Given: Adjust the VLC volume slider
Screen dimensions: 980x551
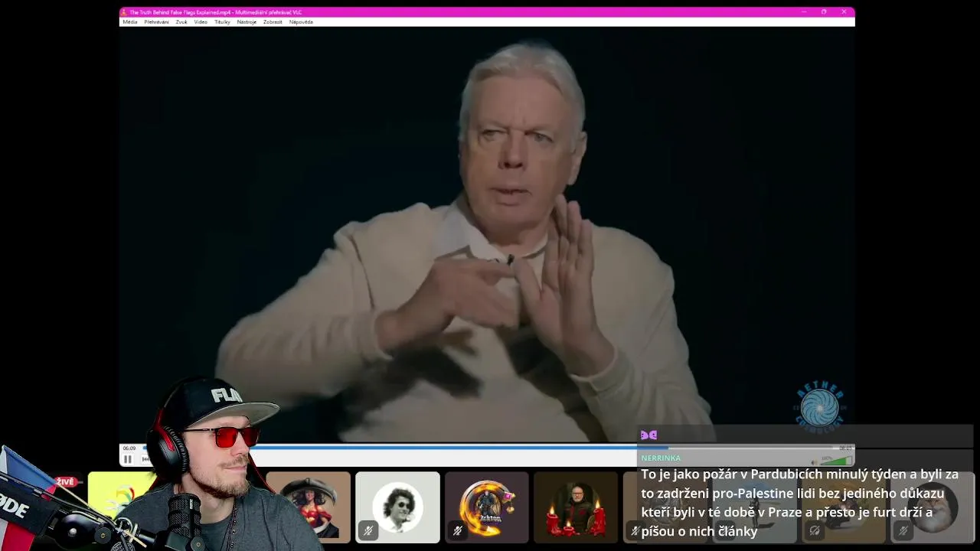Looking at the screenshot, I should point(836,461).
